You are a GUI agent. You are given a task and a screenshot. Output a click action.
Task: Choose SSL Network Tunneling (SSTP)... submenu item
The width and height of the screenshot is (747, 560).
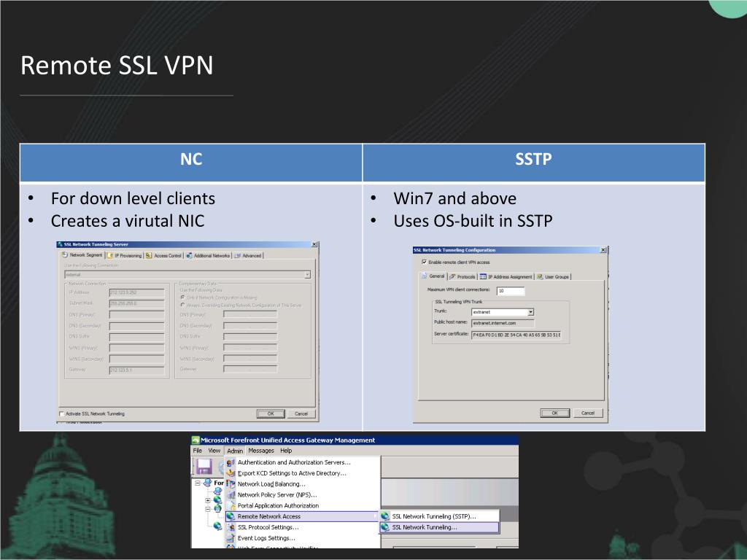coord(439,516)
